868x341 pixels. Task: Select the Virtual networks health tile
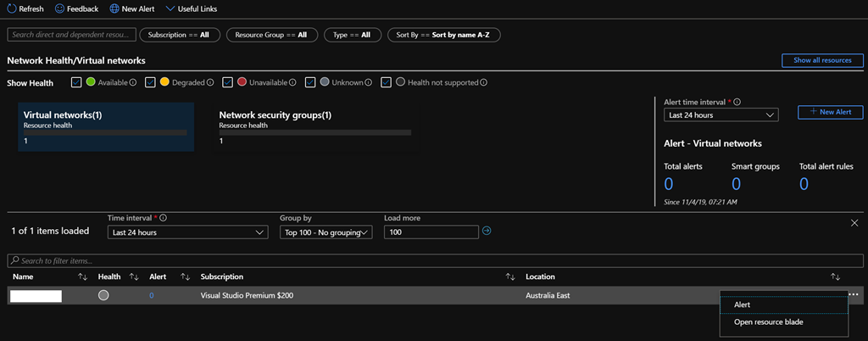106,127
